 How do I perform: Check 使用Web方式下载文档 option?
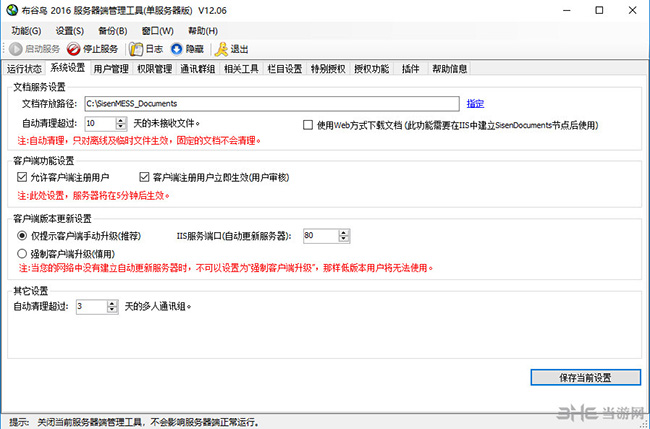pos(308,125)
